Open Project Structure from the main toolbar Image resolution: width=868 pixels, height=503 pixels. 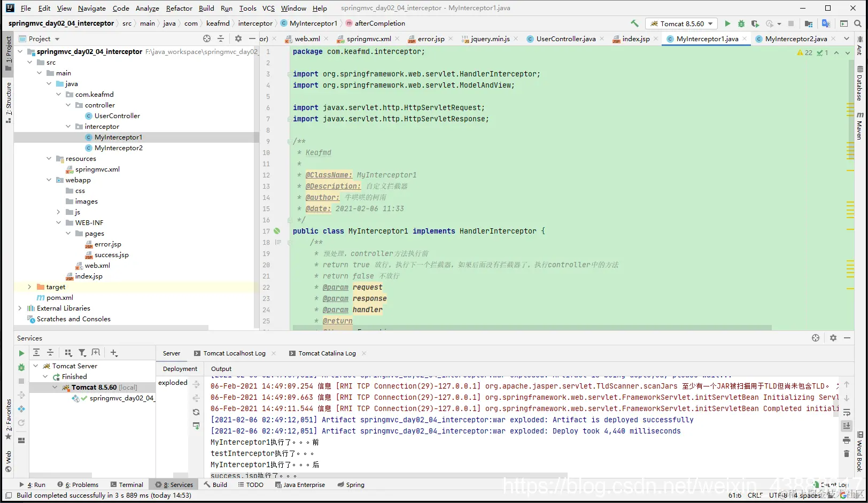coord(809,24)
